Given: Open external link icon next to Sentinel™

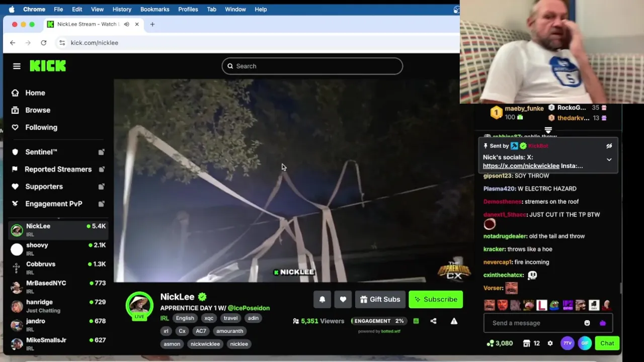Looking at the screenshot, I should pos(101,152).
